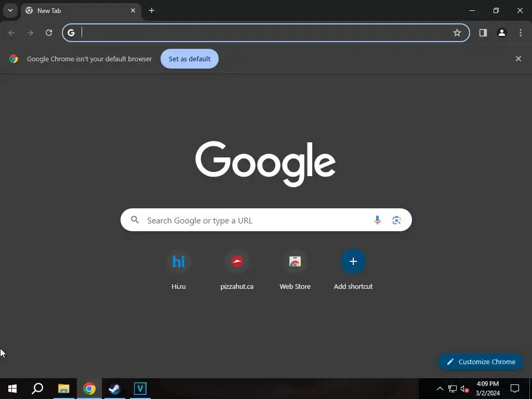Screen dimensions: 532x399
Task: Click the Google logo
Action: [265, 164]
